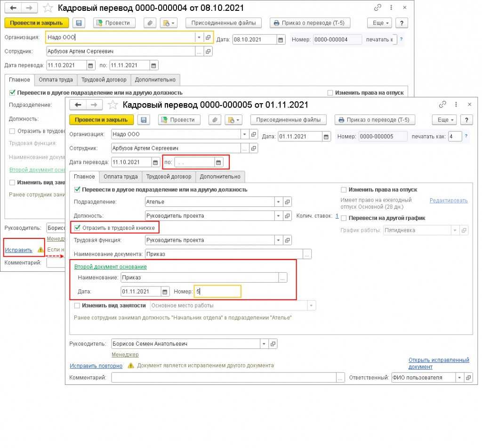Open calendar picker beside date 08.10.2021

(281, 40)
